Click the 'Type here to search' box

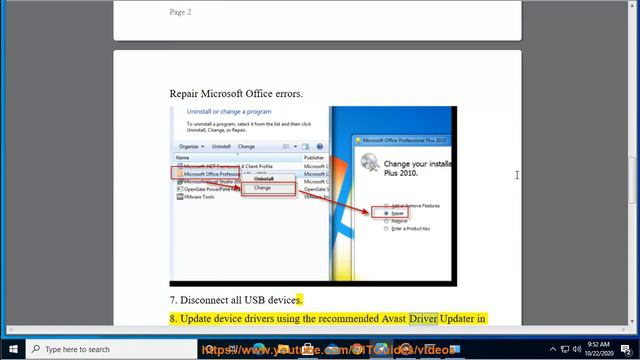pyautogui.click(x=111, y=349)
